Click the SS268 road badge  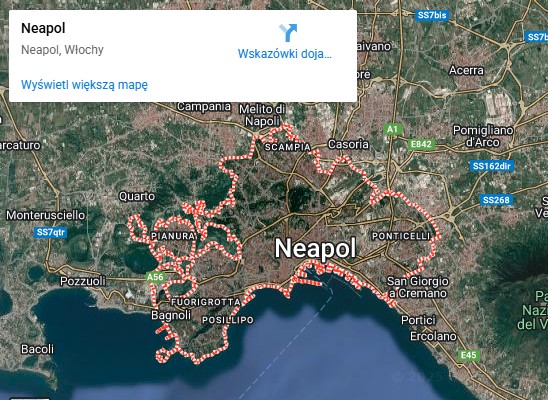pyautogui.click(x=497, y=200)
